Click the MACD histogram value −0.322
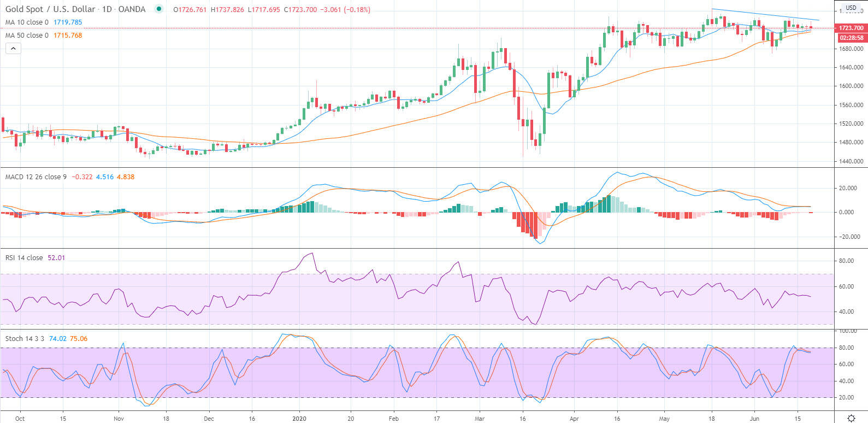Screen dimensions: 868x423 [x=82, y=177]
